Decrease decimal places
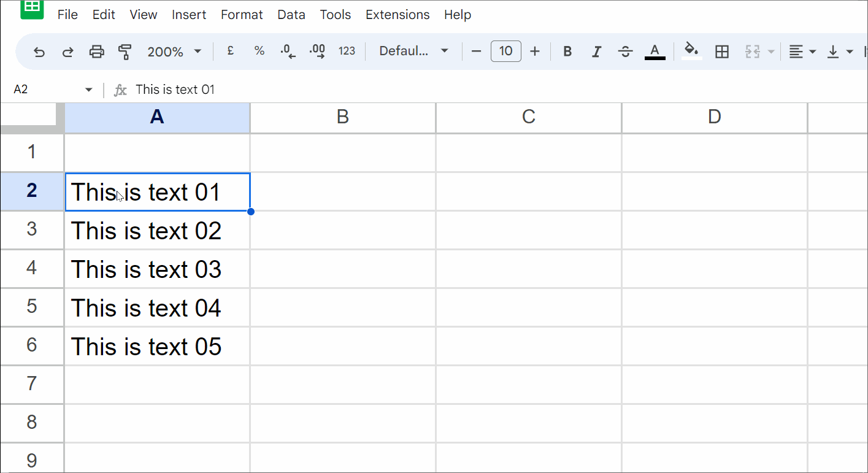This screenshot has height=473, width=868. (x=288, y=52)
